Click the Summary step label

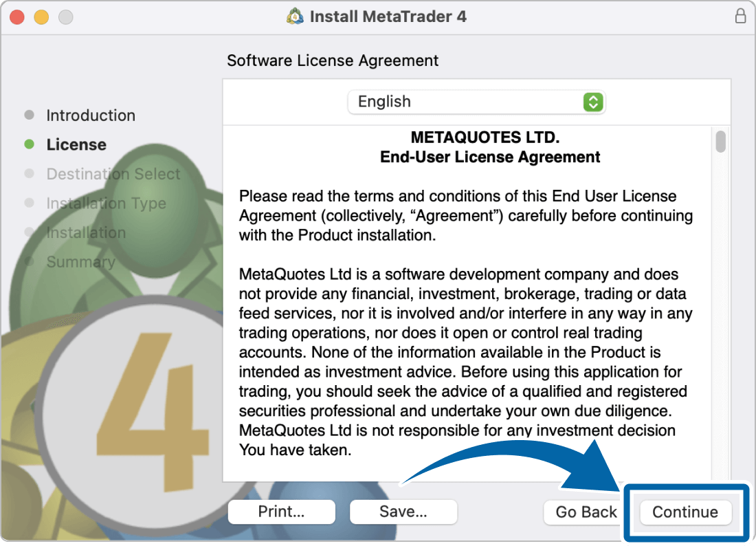tap(80, 262)
